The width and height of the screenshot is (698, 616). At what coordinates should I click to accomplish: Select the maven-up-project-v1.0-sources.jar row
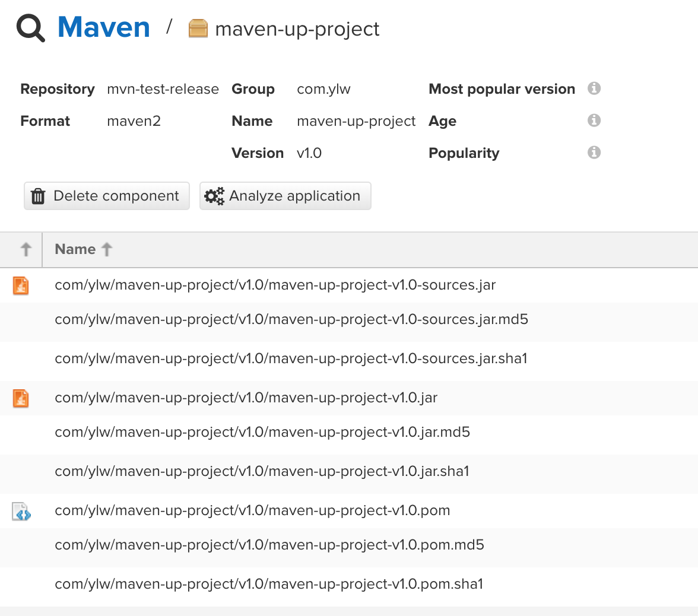pyautogui.click(x=349, y=285)
